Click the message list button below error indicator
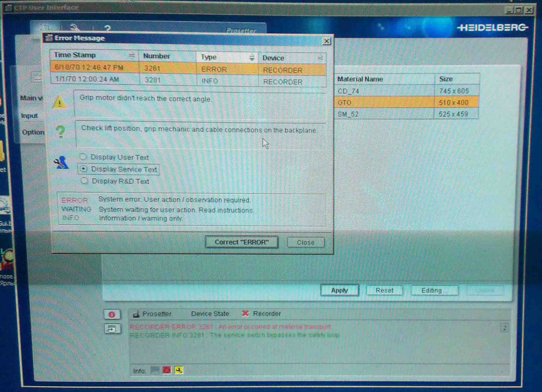Screen dimensions: 542x392 point(112,329)
